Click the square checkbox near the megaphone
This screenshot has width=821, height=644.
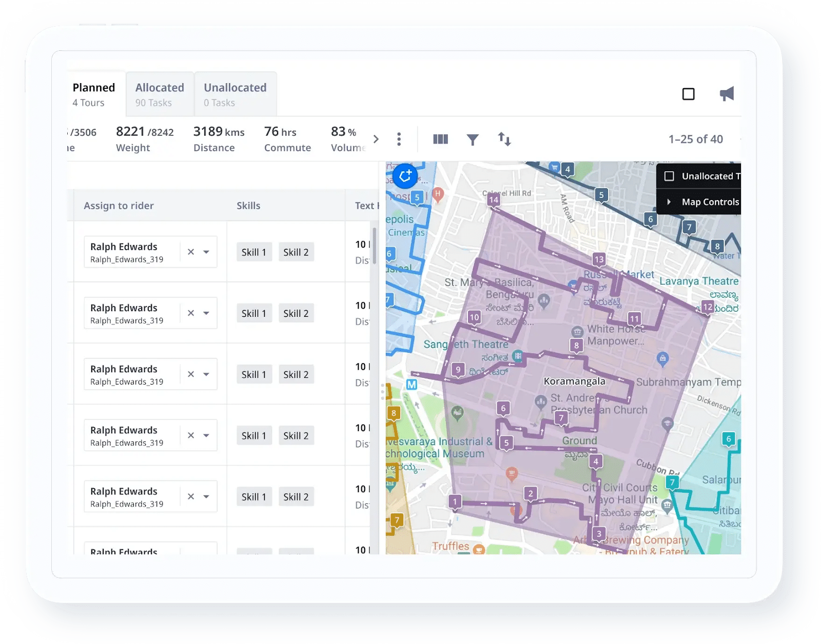coord(688,94)
